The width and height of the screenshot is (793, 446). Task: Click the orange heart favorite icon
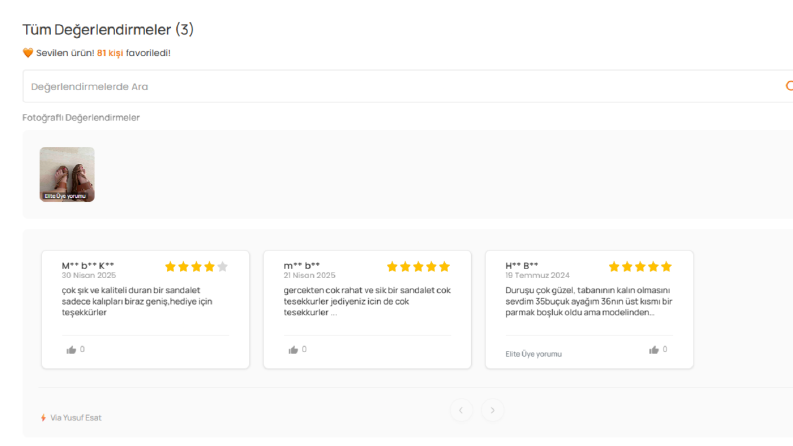point(28,53)
